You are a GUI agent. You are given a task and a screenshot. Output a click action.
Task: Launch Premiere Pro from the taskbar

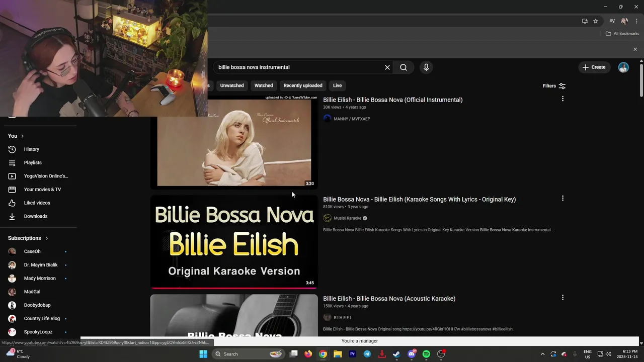click(352, 354)
